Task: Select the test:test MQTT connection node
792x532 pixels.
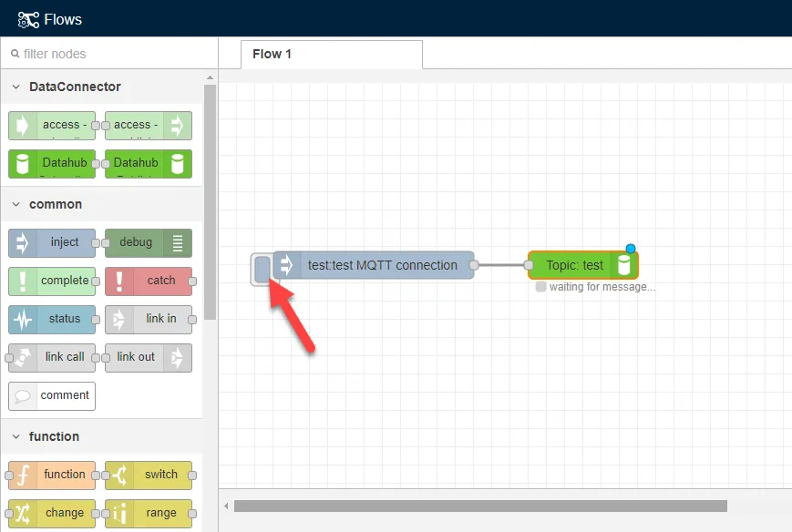Action: tap(374, 265)
